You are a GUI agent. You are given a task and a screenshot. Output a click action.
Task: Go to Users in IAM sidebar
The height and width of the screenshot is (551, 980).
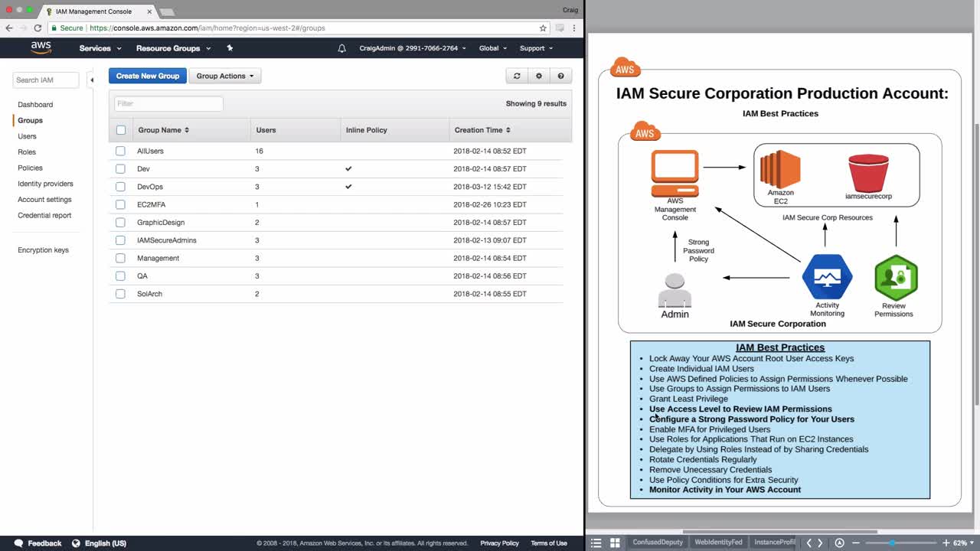[x=27, y=136]
